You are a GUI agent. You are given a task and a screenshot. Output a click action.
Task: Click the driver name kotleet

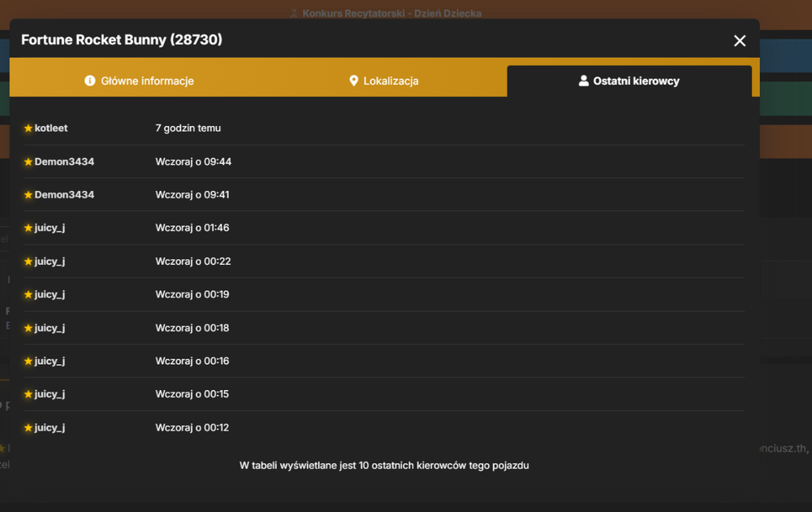coord(51,128)
